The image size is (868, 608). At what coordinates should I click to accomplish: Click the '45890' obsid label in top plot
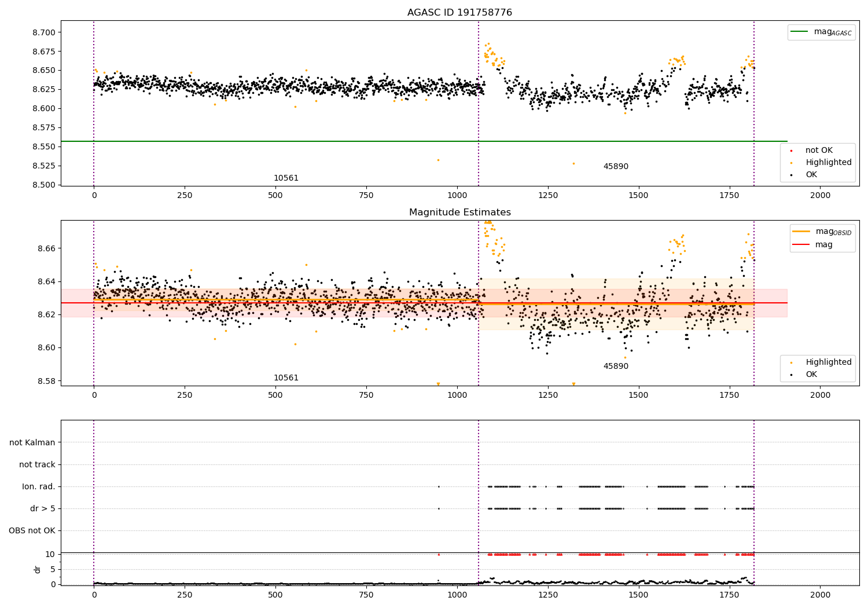point(616,166)
